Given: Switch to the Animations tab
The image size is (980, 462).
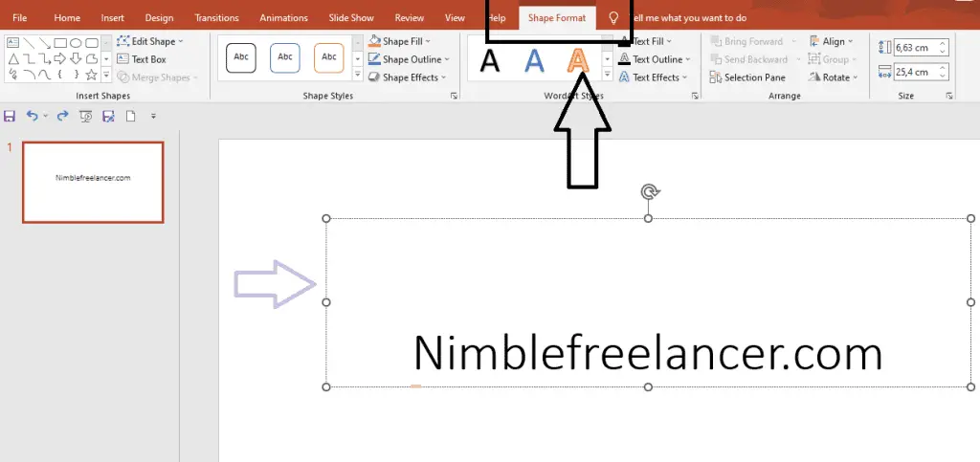Looking at the screenshot, I should 284,18.
